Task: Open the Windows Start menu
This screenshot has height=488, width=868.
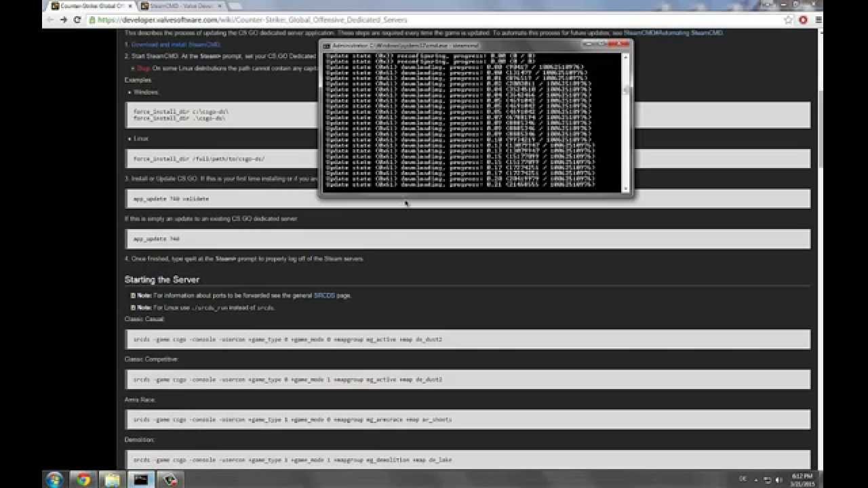Action: [54, 479]
